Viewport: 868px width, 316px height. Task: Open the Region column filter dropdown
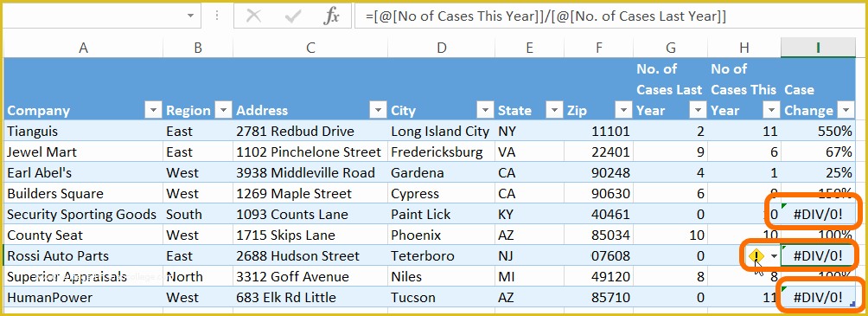point(223,110)
